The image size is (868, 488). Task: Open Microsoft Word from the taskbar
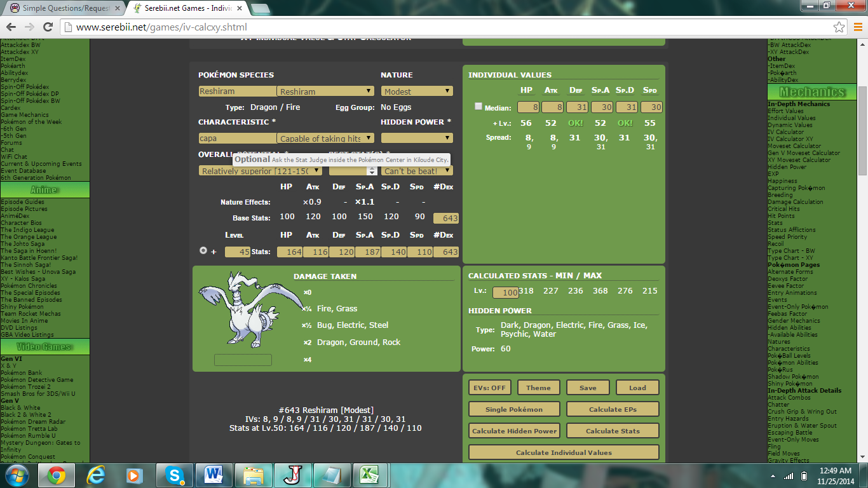point(214,475)
